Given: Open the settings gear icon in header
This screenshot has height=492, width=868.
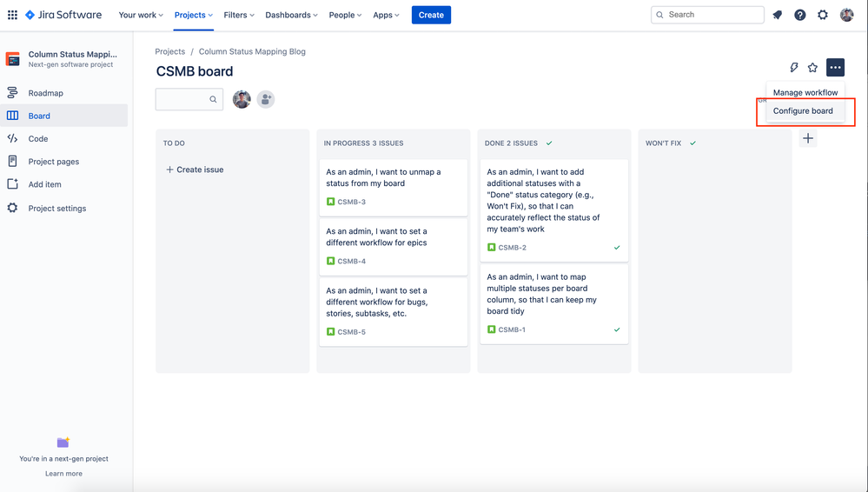Looking at the screenshot, I should [x=823, y=15].
